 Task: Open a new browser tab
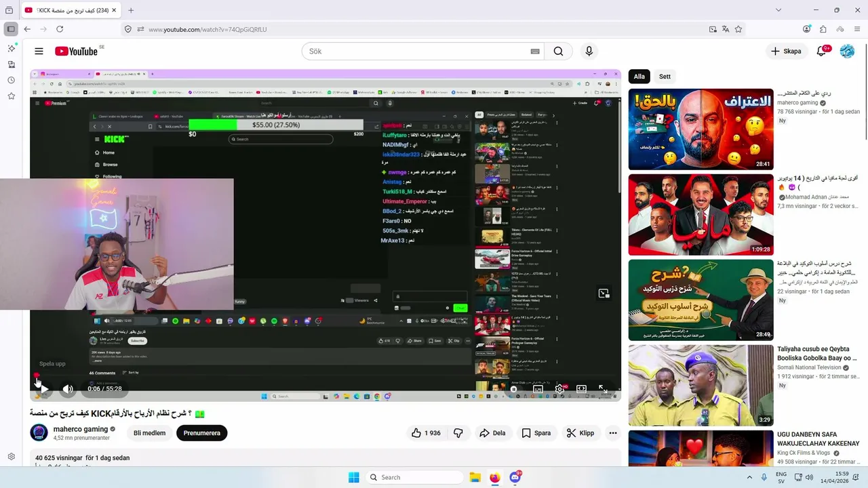tap(131, 10)
